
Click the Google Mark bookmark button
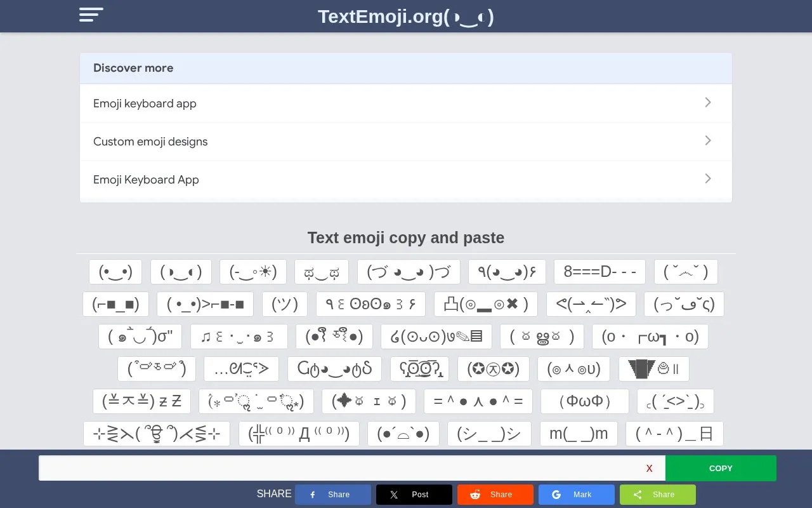click(577, 495)
